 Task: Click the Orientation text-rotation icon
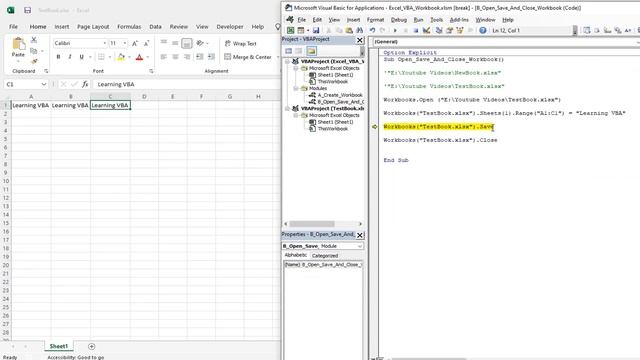pyautogui.click(x=200, y=43)
